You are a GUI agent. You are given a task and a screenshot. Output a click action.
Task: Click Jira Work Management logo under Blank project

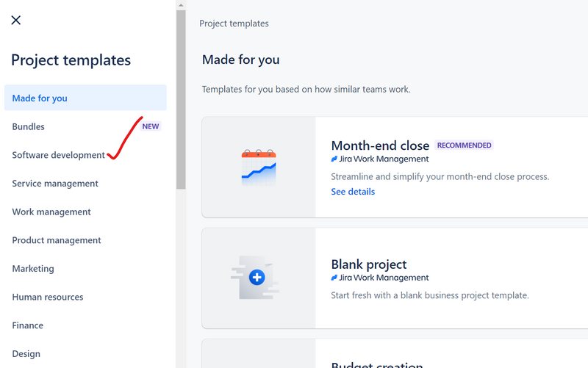(334, 278)
